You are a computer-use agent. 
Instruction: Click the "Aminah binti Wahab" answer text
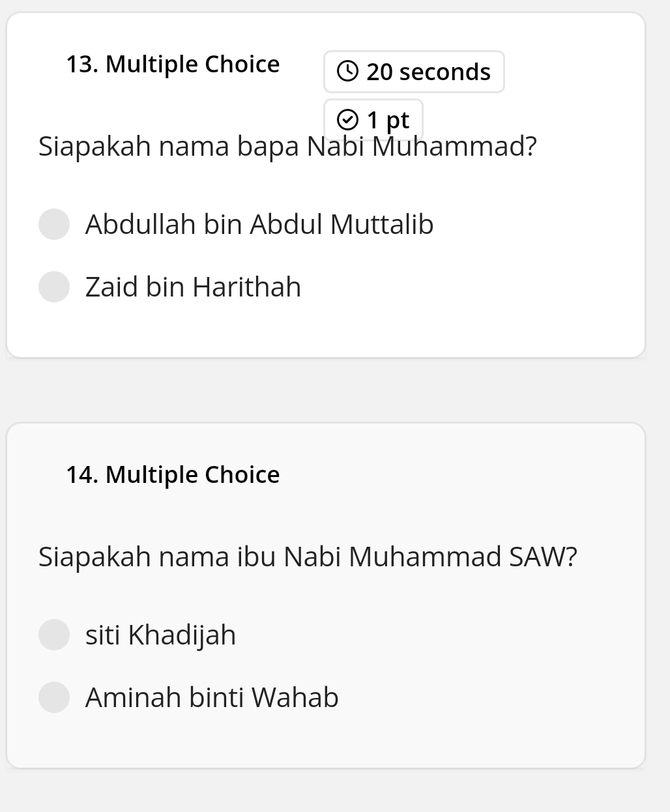tap(212, 697)
